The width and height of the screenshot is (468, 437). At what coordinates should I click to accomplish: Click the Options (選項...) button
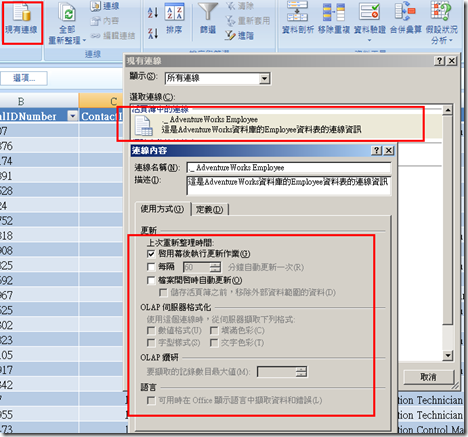click(x=24, y=78)
